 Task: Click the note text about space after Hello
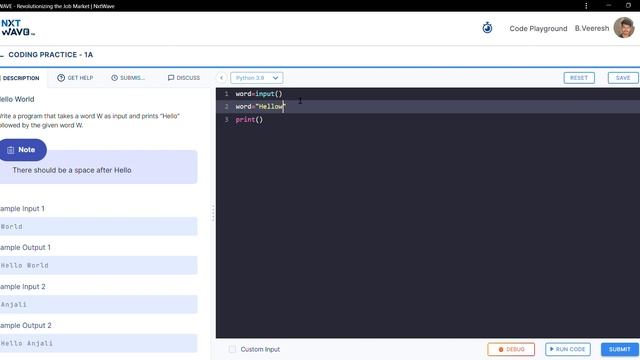[72, 170]
